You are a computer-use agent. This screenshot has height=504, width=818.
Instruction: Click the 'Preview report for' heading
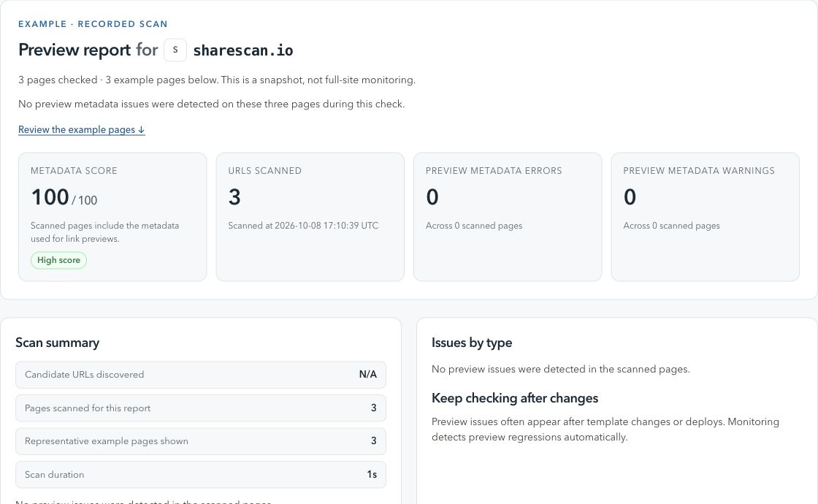(x=88, y=50)
